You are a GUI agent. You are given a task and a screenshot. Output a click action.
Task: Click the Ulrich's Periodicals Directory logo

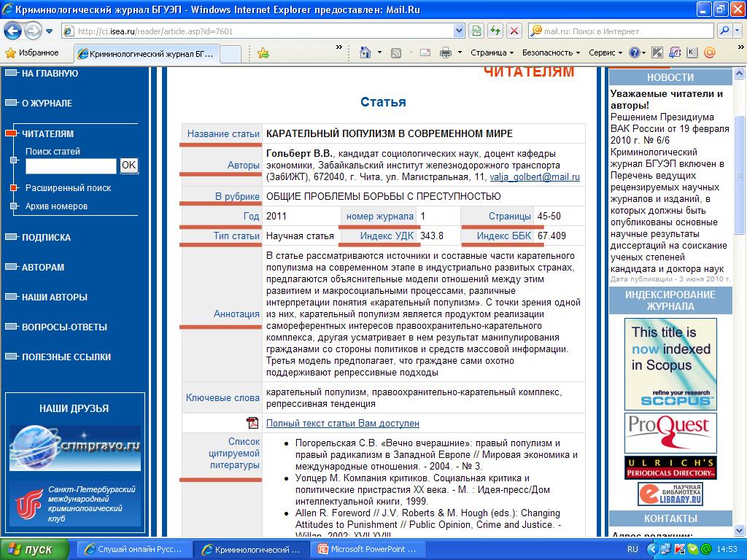click(x=670, y=467)
